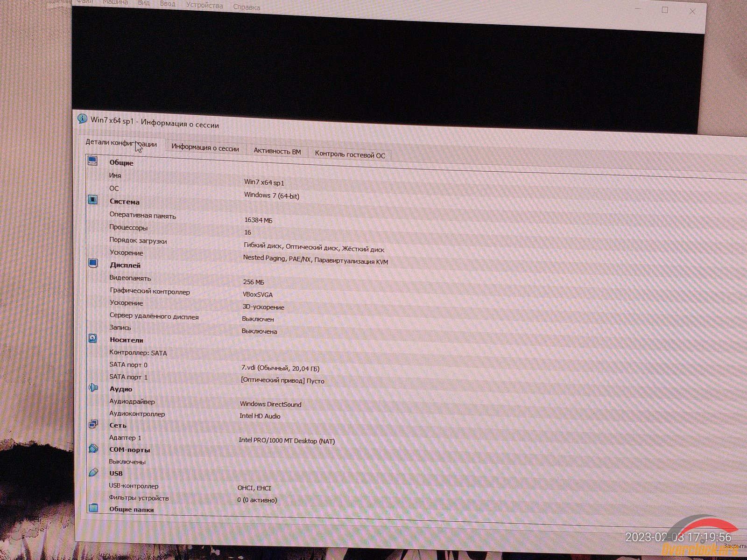Click the USB section header
Viewport: 747px width, 560px height.
[116, 473]
